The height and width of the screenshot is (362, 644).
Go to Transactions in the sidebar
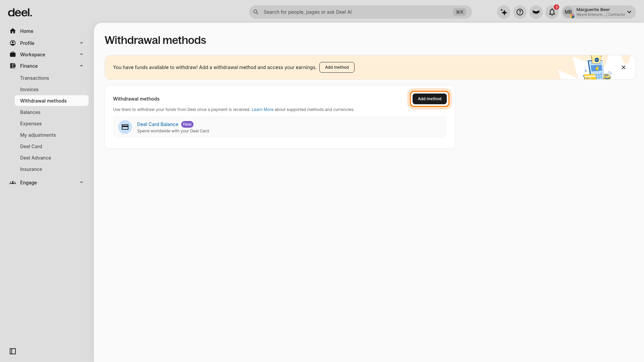pos(35,78)
